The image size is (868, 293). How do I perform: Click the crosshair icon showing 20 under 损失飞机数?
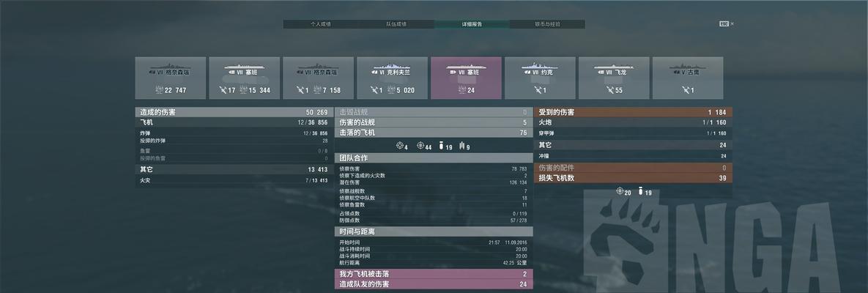point(620,192)
